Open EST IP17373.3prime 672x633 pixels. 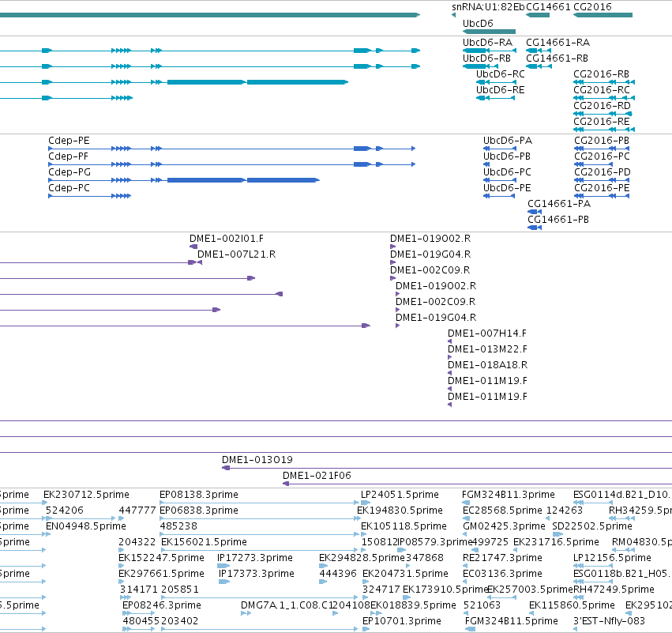[x=257, y=575]
